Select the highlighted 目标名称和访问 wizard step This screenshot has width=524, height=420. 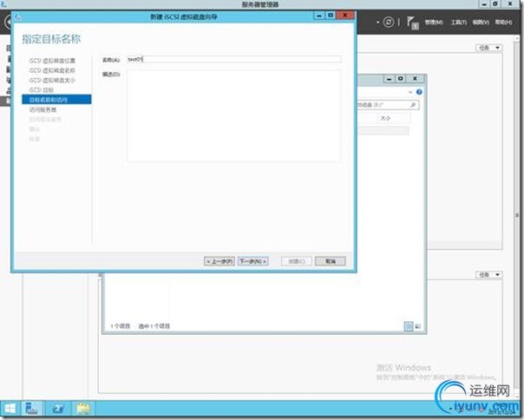[x=56, y=100]
